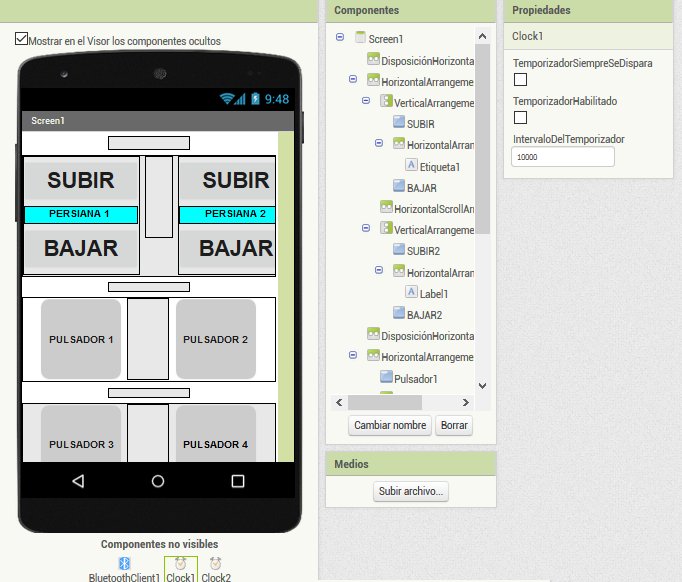
Task: Collapse the first HorizontalArrangement node under Screen1
Action: pos(353,79)
